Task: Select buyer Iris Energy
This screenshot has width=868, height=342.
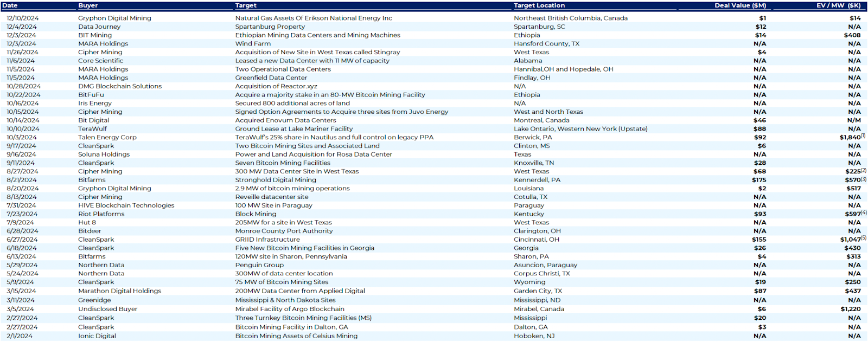Action: (95, 104)
